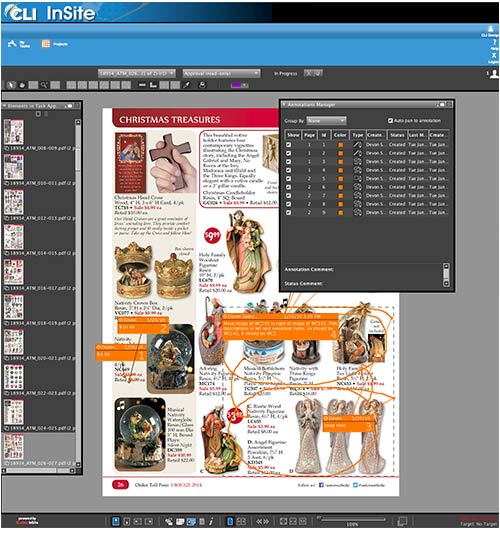The image size is (500, 534).
Task: Sort annotations by Status column header
Action: tap(397, 135)
